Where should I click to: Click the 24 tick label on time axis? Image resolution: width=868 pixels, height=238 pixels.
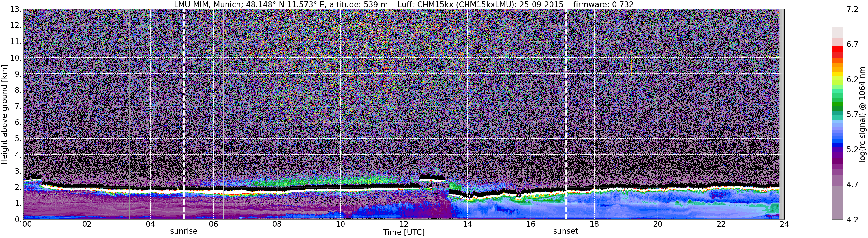pyautogui.click(x=784, y=224)
